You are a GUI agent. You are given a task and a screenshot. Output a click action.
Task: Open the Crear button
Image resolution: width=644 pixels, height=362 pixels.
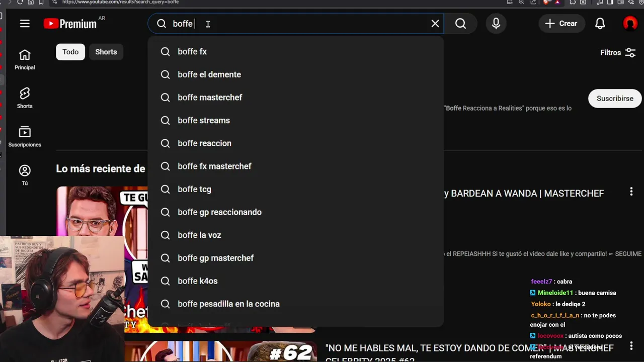click(x=561, y=24)
